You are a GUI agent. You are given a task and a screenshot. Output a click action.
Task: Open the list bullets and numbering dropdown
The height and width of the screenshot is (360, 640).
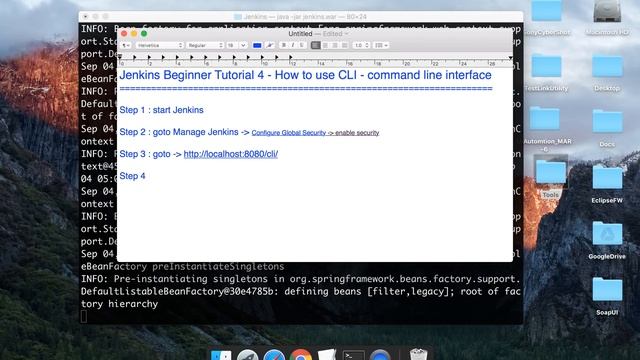(x=381, y=45)
